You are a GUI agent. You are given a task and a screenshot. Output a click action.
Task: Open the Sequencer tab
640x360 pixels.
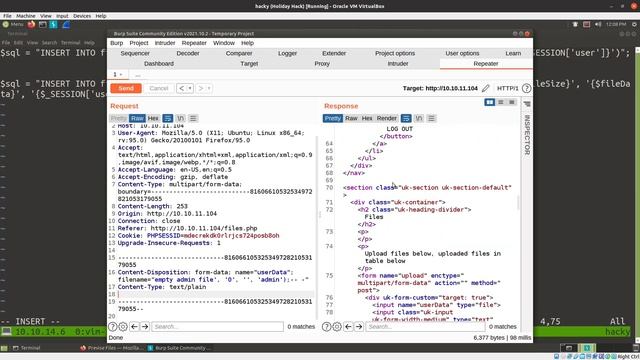(x=135, y=53)
